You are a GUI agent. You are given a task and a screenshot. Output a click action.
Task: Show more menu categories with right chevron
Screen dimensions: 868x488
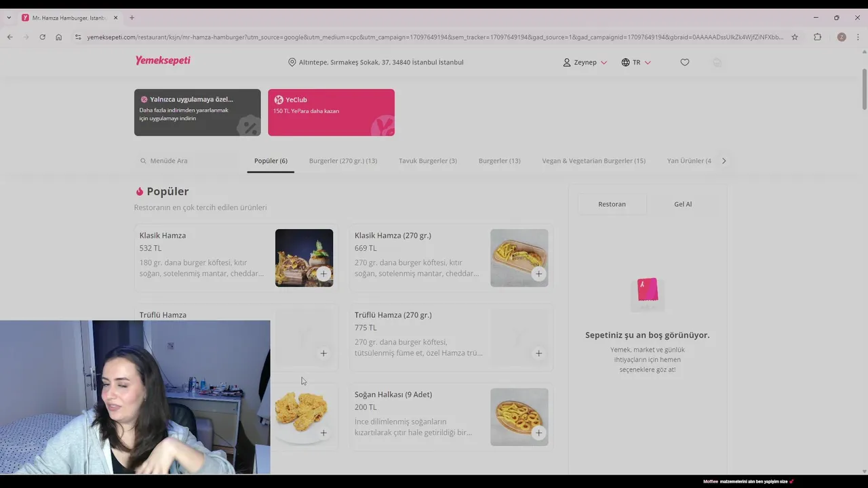(x=724, y=161)
